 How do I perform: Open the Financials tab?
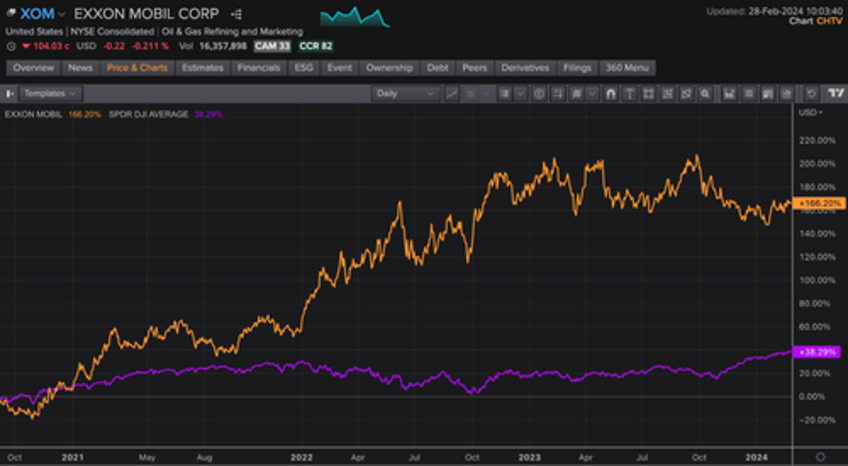259,68
